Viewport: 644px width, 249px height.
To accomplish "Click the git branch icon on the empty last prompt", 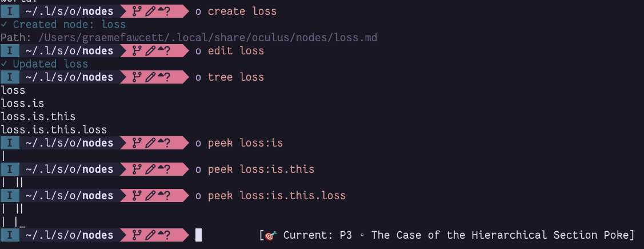I will pyautogui.click(x=137, y=235).
